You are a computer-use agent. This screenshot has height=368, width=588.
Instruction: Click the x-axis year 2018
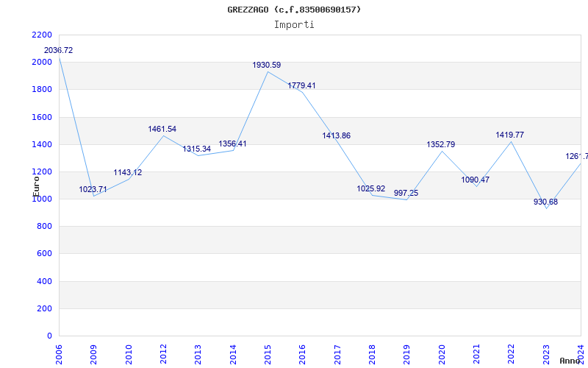[x=372, y=355]
